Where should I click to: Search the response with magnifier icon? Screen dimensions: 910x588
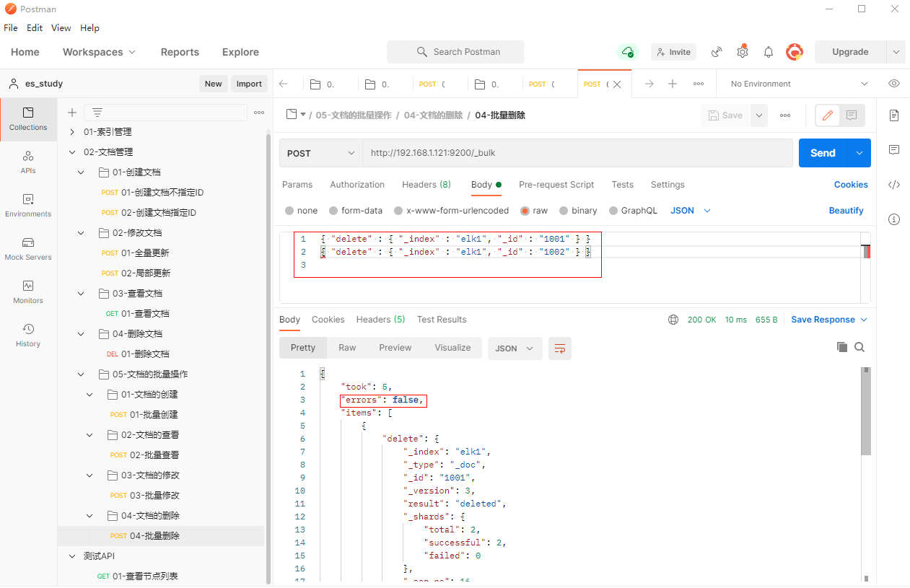(x=859, y=347)
